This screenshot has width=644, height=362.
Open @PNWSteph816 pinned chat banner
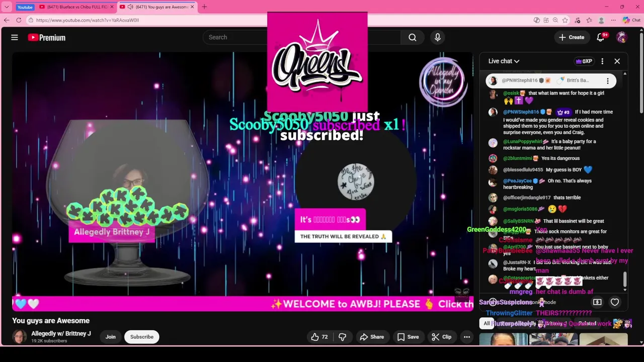pos(550,80)
